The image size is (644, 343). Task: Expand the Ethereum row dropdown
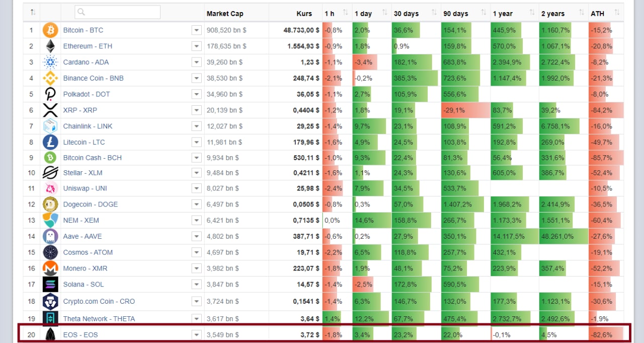pyautogui.click(x=196, y=46)
